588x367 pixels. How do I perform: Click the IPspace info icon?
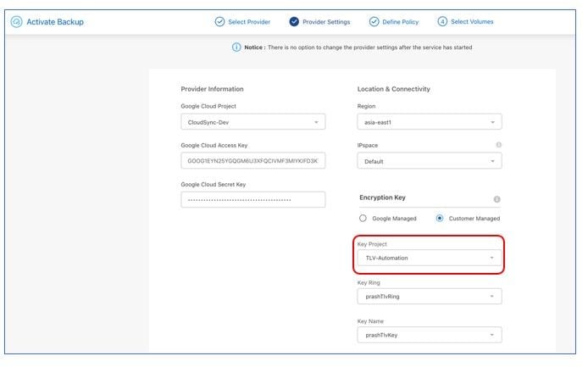499,145
